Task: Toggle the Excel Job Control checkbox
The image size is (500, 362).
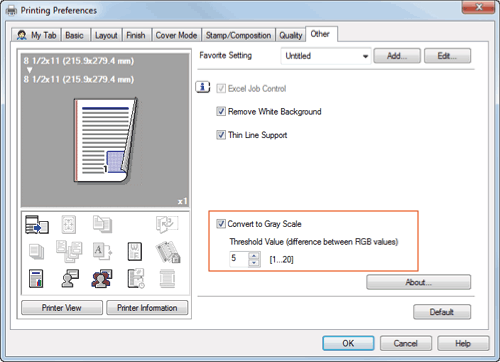Action: tap(221, 88)
